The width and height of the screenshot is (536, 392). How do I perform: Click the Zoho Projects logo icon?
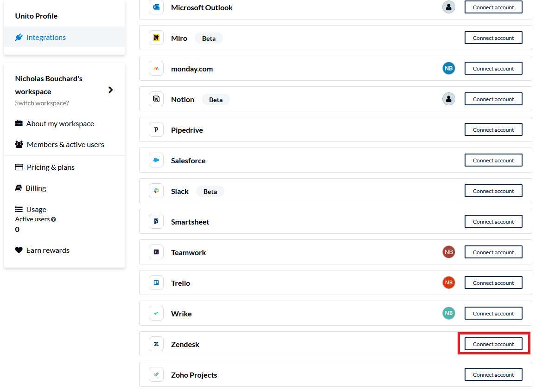point(156,374)
